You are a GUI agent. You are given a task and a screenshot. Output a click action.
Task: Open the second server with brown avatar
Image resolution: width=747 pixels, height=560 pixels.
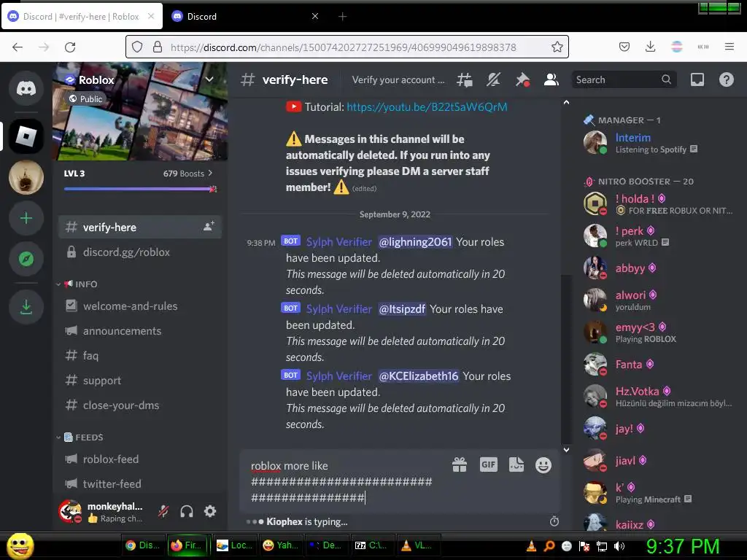26,177
